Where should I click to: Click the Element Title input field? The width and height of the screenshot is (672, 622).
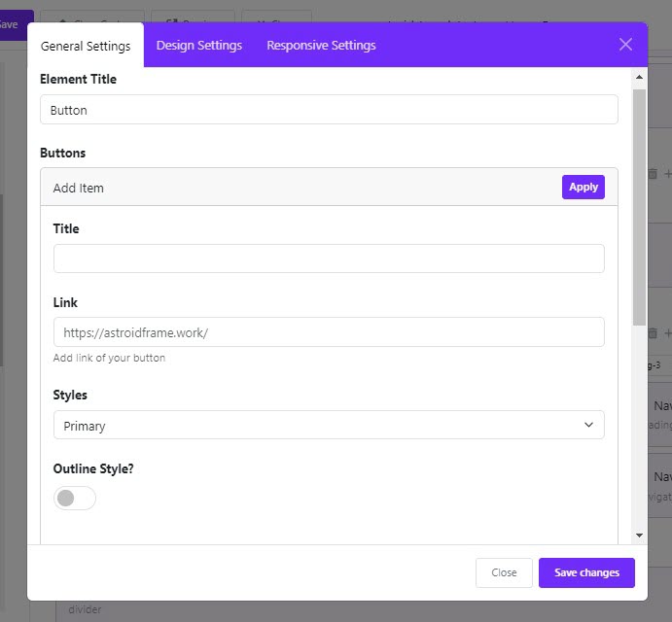(329, 110)
